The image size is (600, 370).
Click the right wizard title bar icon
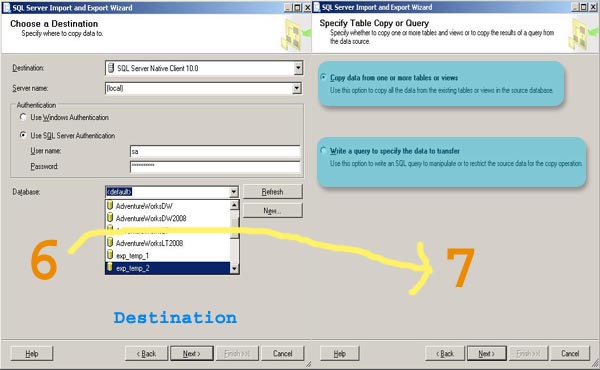tap(317, 7)
